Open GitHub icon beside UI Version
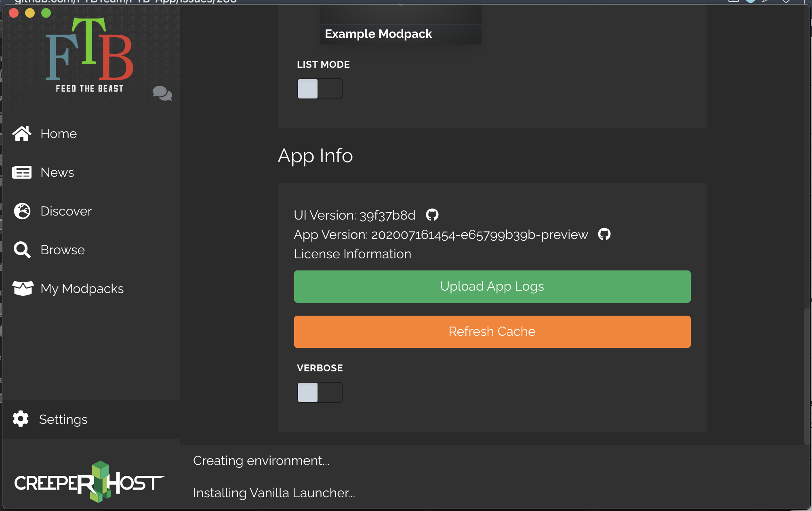The image size is (812, 511). click(432, 215)
